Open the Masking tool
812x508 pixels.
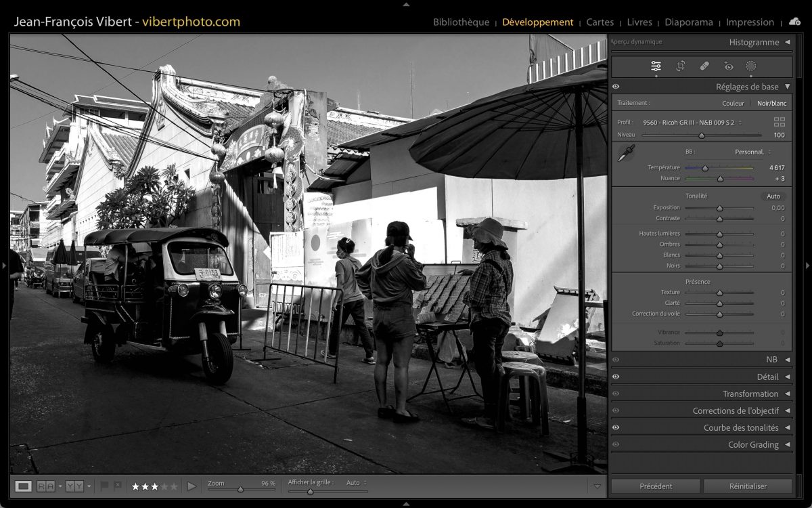750,66
